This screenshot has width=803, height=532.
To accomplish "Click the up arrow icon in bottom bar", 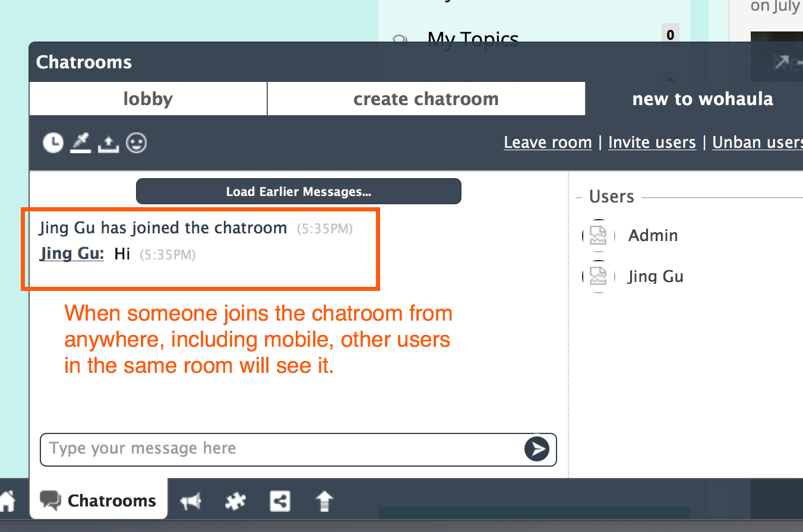I will click(x=324, y=502).
